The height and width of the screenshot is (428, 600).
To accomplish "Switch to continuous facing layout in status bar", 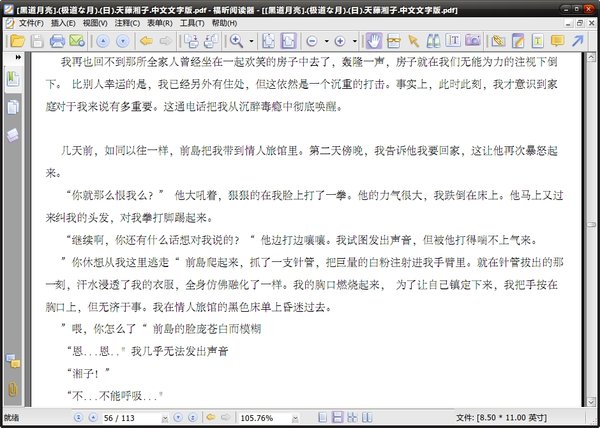I will 352,417.
